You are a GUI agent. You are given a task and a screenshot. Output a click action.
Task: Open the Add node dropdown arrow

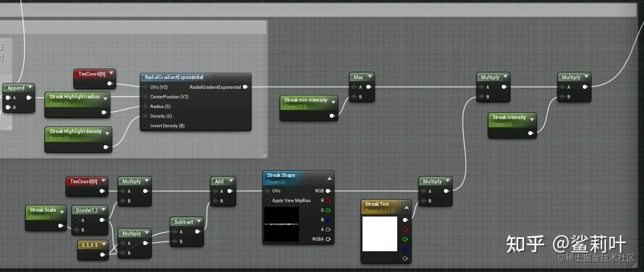(230, 181)
